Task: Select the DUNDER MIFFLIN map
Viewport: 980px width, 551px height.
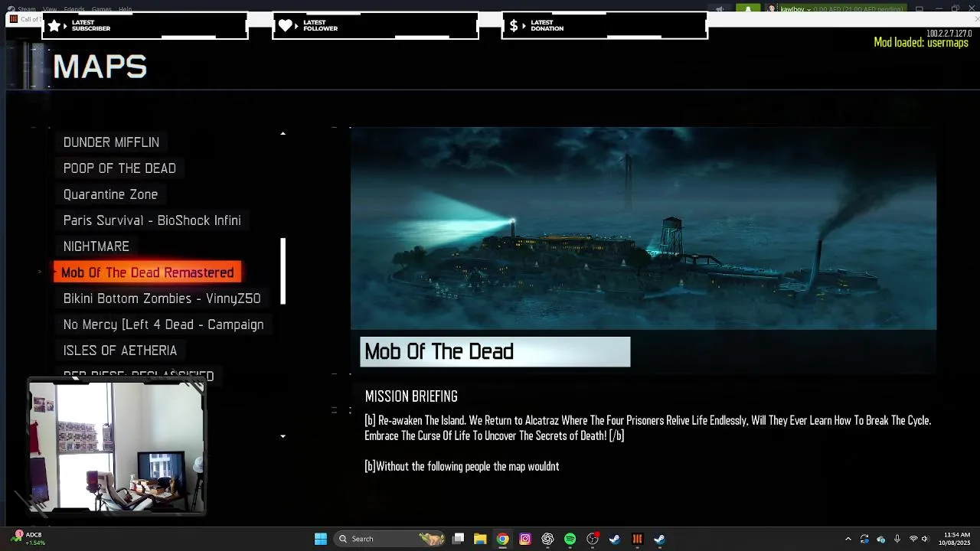Action: coord(111,142)
